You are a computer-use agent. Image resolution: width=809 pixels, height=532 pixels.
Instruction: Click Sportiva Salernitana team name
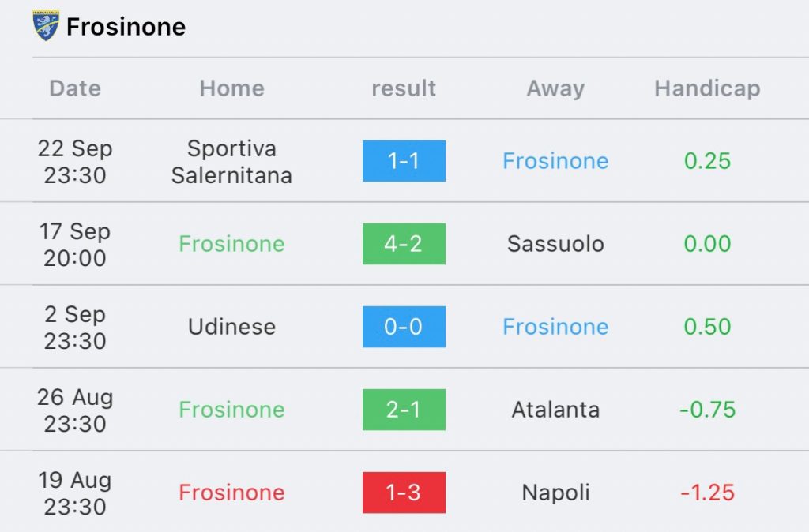[x=231, y=161]
